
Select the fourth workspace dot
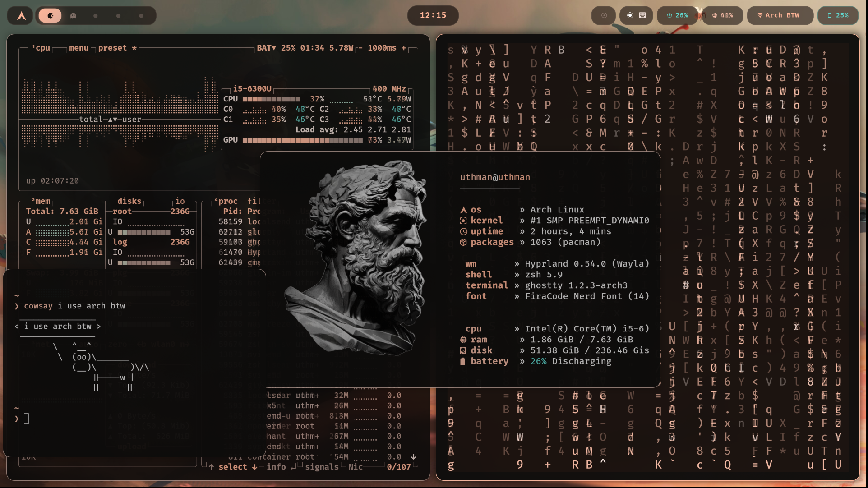click(118, 16)
